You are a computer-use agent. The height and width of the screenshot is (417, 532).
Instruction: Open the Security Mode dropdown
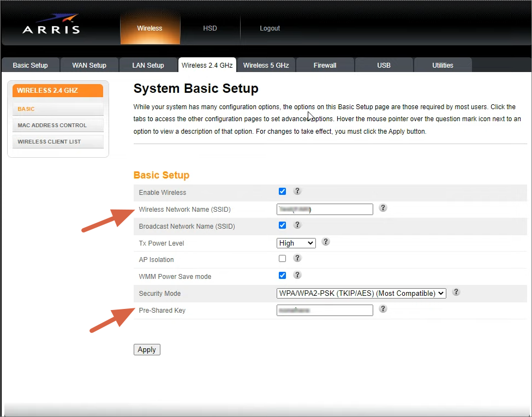click(x=361, y=293)
